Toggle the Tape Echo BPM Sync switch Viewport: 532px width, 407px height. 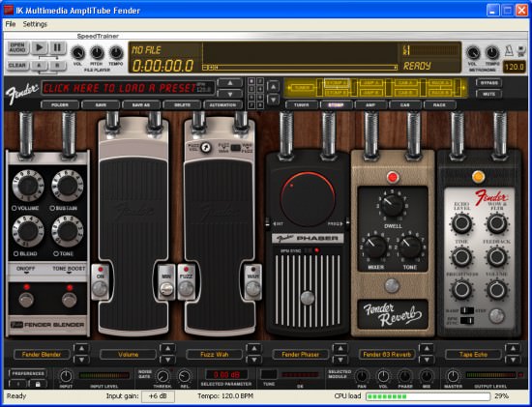(467, 320)
